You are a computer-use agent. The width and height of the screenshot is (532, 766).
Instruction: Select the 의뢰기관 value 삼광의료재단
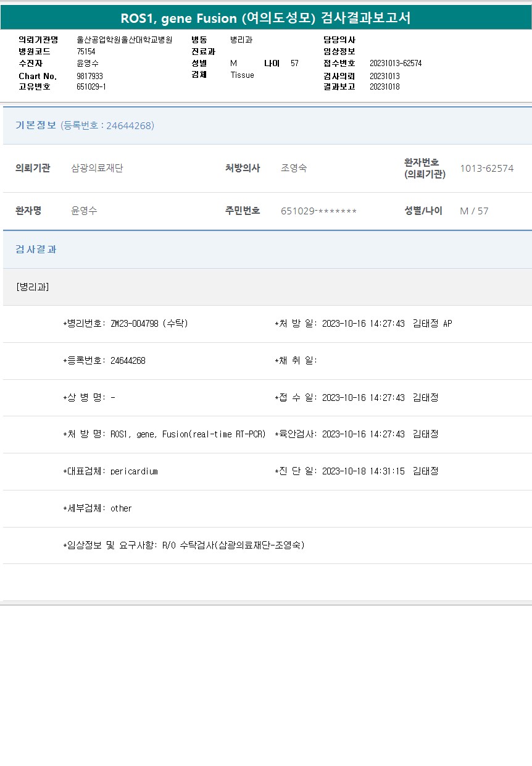click(97, 168)
